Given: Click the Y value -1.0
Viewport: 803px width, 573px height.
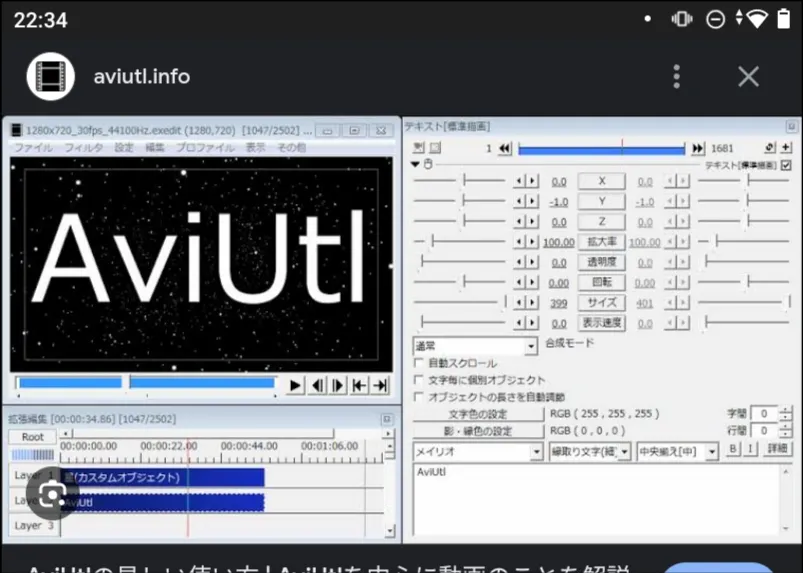Looking at the screenshot, I should point(558,202).
